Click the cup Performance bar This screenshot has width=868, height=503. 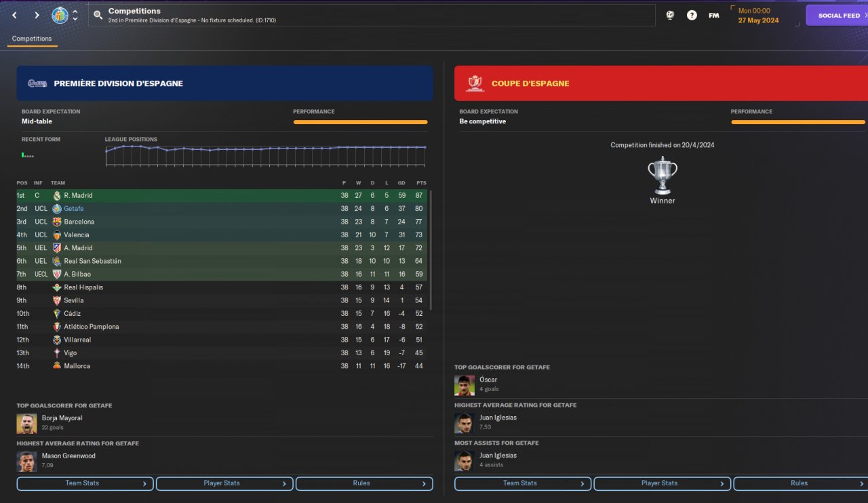798,122
